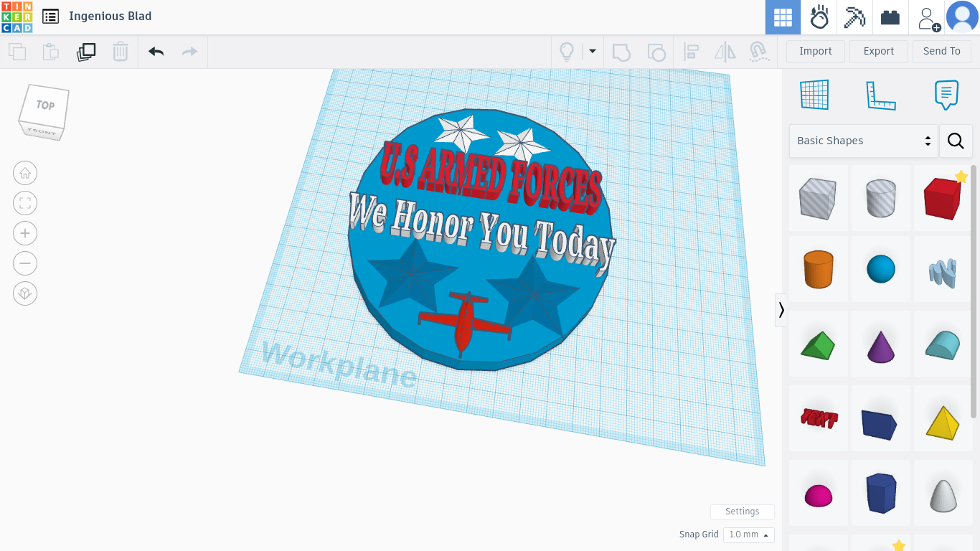Viewport: 980px width, 551px height.
Task: Click the Cruise tool icon
Action: [759, 52]
